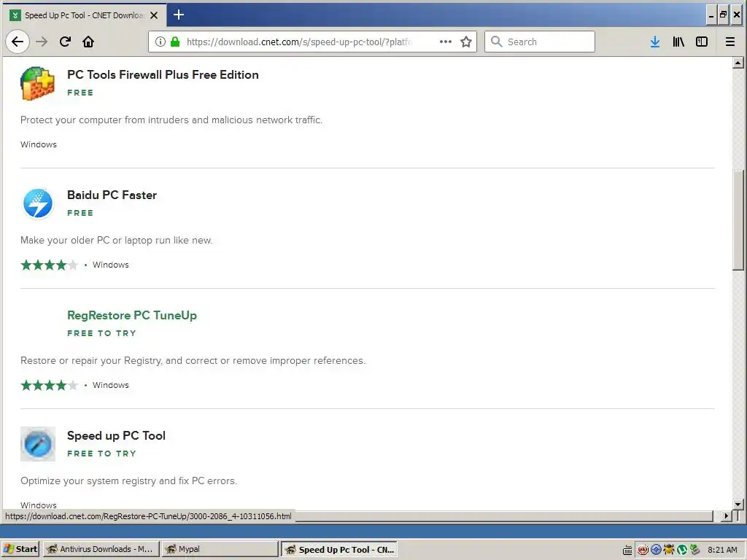Screen dimensions: 747x560
Task: Click the green uTorrent tray icon
Action: pyautogui.click(x=682, y=550)
